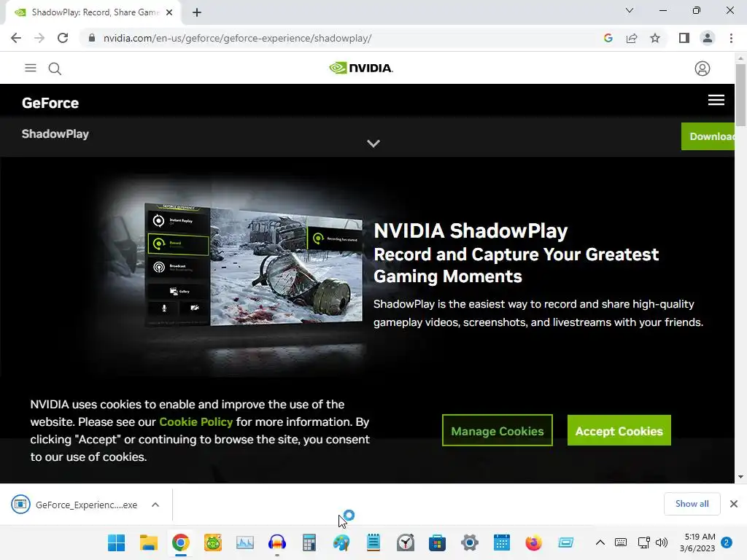Reload the ShadowPlay page
The height and width of the screenshot is (560, 747).
[63, 38]
